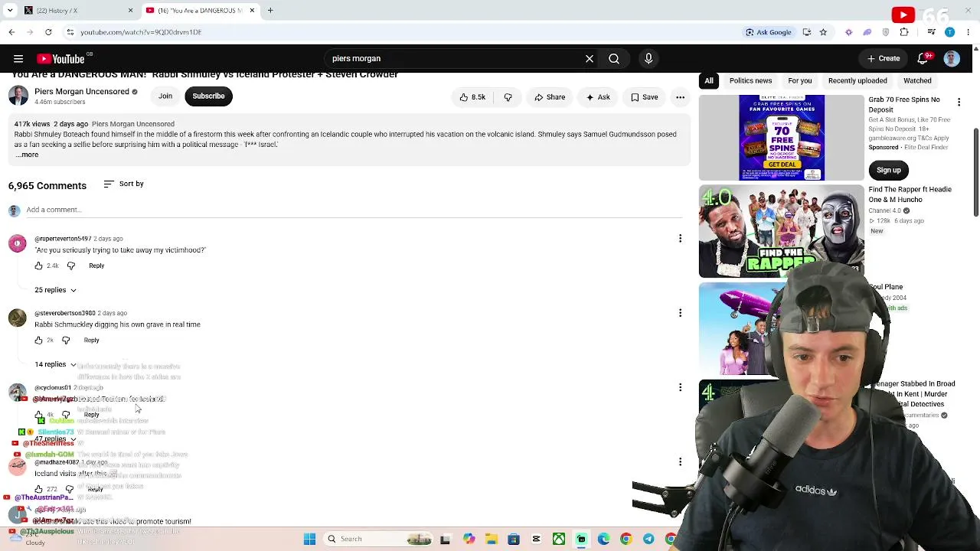Open options for @cyclonus01's comment

(x=680, y=387)
